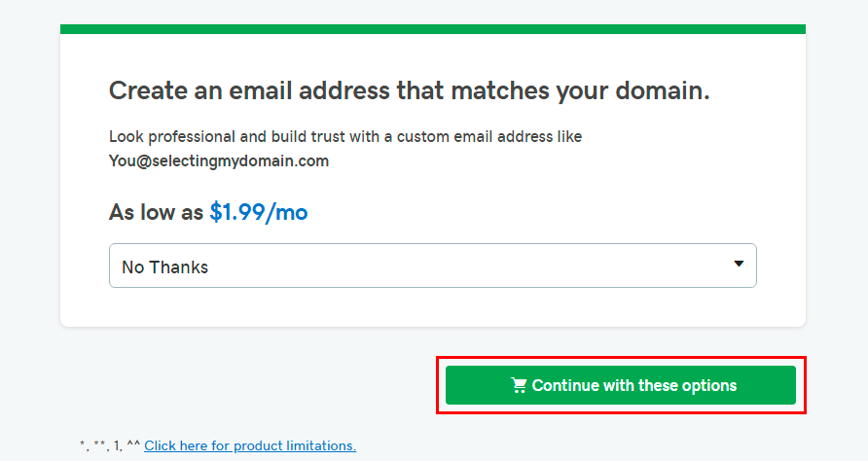Open the Click here for product limitations link
868x461 pixels.
tap(250, 445)
